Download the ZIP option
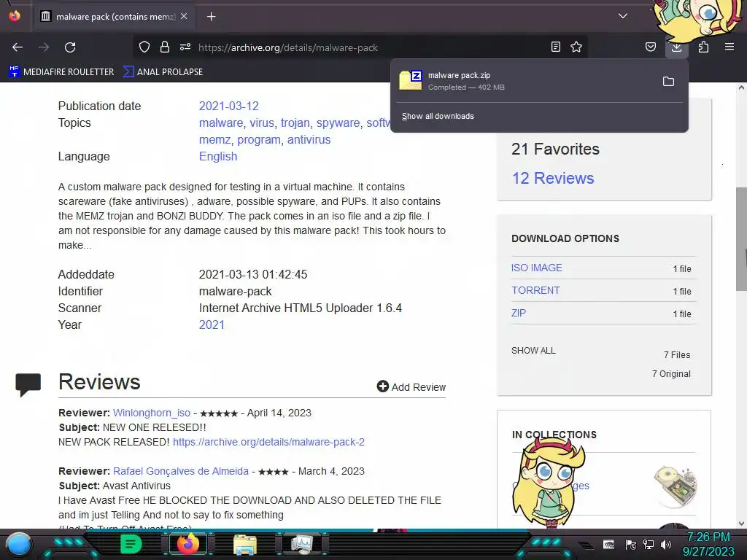 [519, 313]
